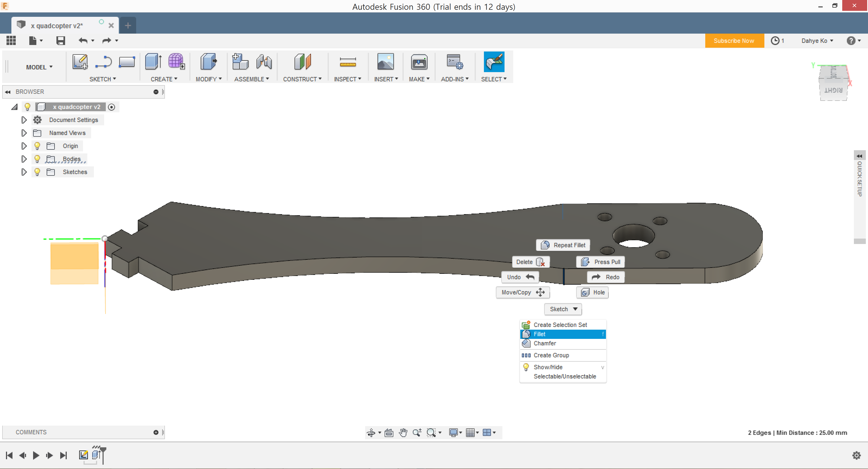Expand the Bodies tree item

tap(24, 159)
